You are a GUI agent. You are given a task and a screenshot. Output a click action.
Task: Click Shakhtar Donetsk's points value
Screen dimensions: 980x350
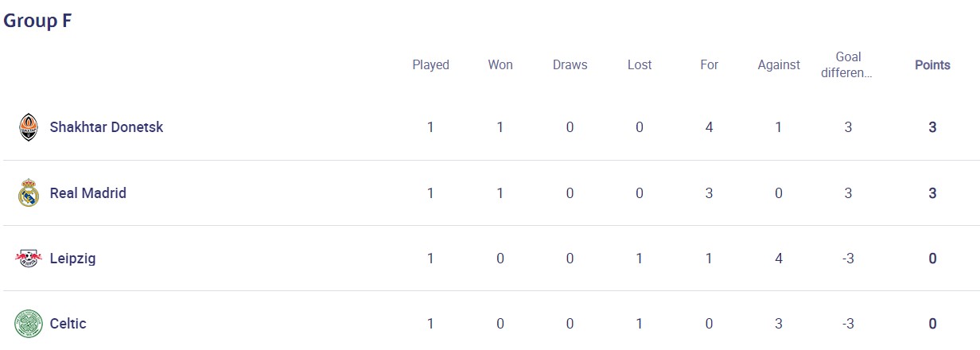coord(932,127)
